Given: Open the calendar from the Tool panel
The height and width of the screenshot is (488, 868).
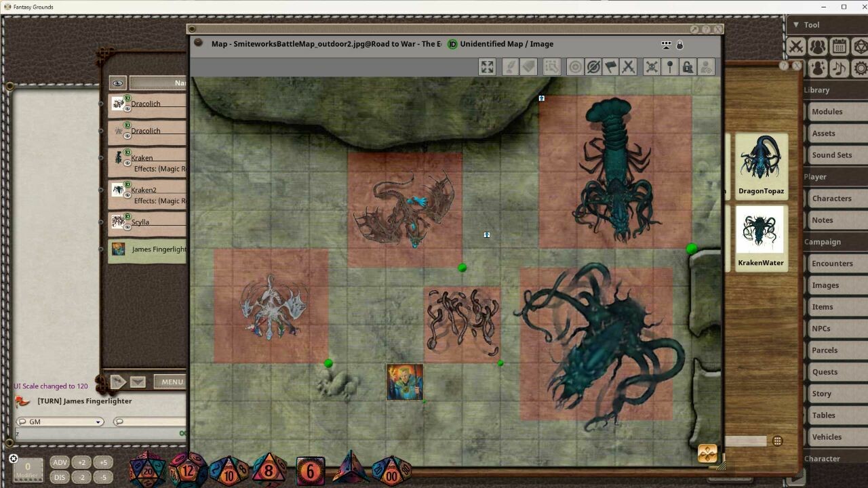Looking at the screenshot, I should tap(840, 46).
